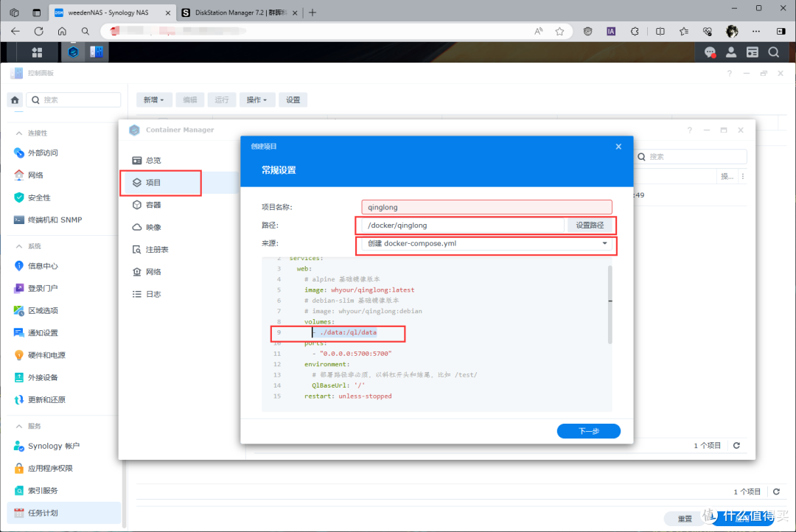Click the 重置 button in Control Panel
The height and width of the screenshot is (532, 796).
coord(685,519)
